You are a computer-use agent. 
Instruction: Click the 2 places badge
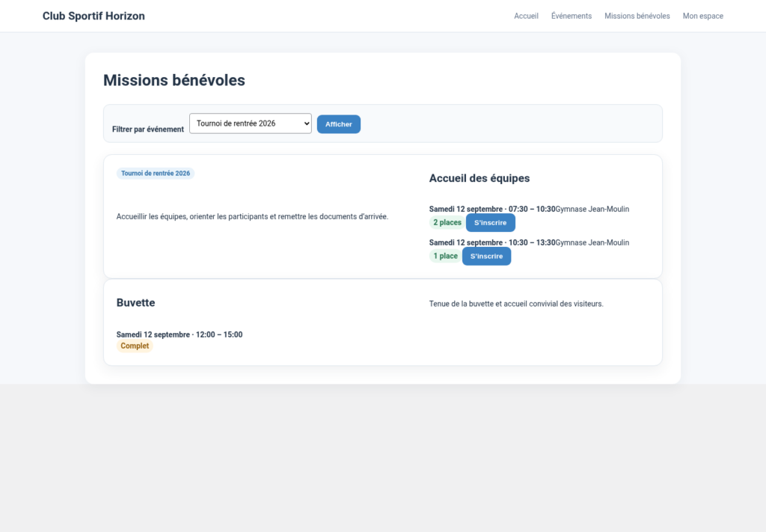[447, 223]
